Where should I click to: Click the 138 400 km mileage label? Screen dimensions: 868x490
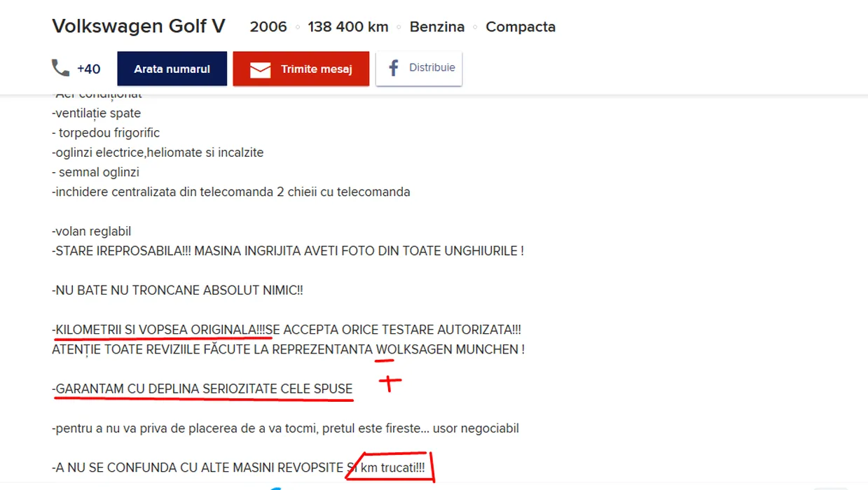348,27
